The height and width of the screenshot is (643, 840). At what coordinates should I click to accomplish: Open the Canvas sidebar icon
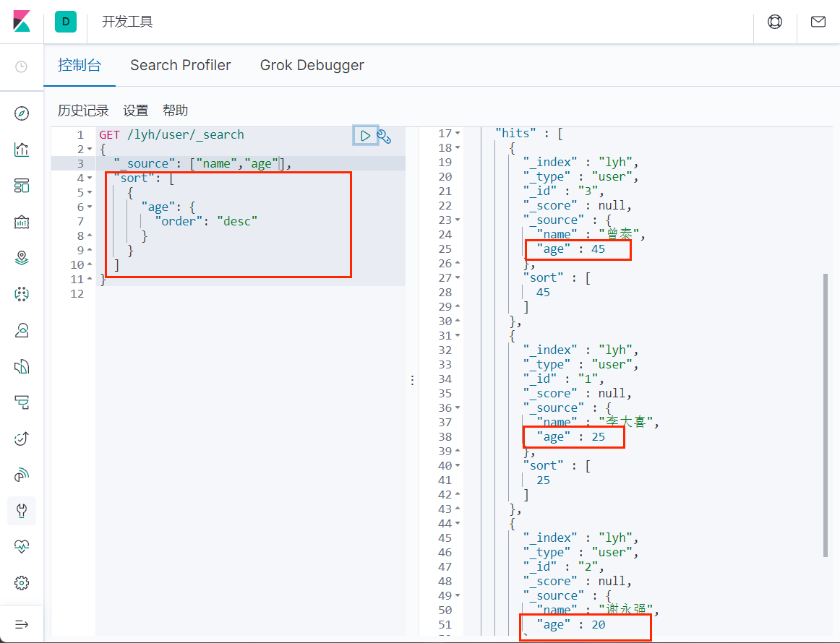pos(22,222)
